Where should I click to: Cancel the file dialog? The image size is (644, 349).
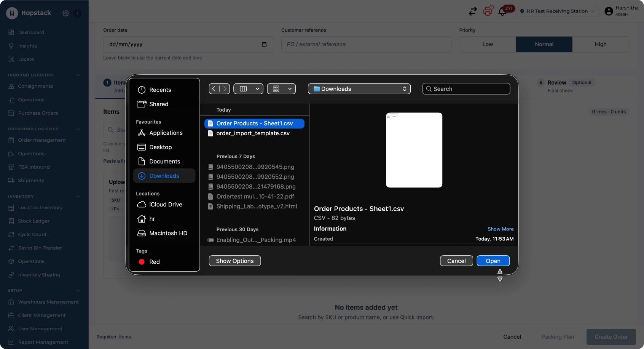pyautogui.click(x=456, y=261)
